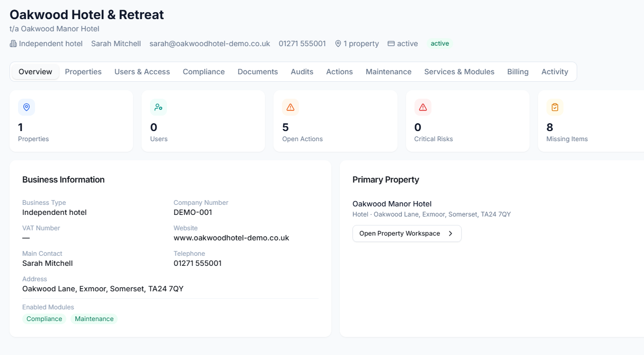The height and width of the screenshot is (355, 644).
Task: Open the Users & Access tab
Action: coord(142,72)
